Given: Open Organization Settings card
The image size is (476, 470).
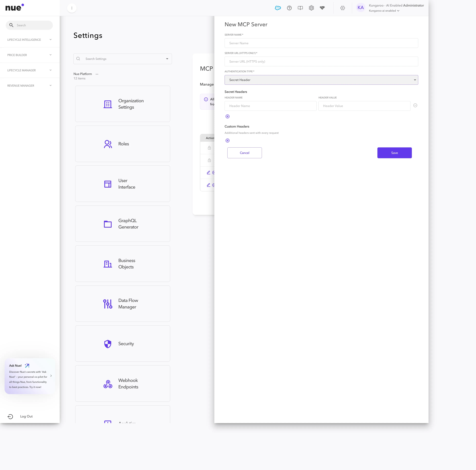Looking at the screenshot, I should [122, 104].
